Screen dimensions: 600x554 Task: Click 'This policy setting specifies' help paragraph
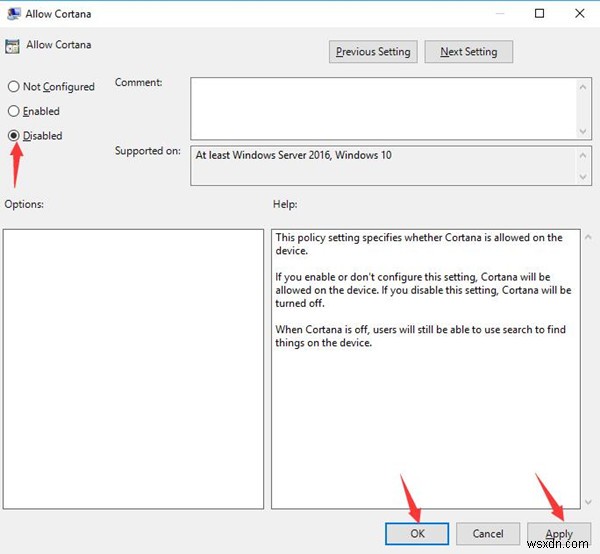419,244
